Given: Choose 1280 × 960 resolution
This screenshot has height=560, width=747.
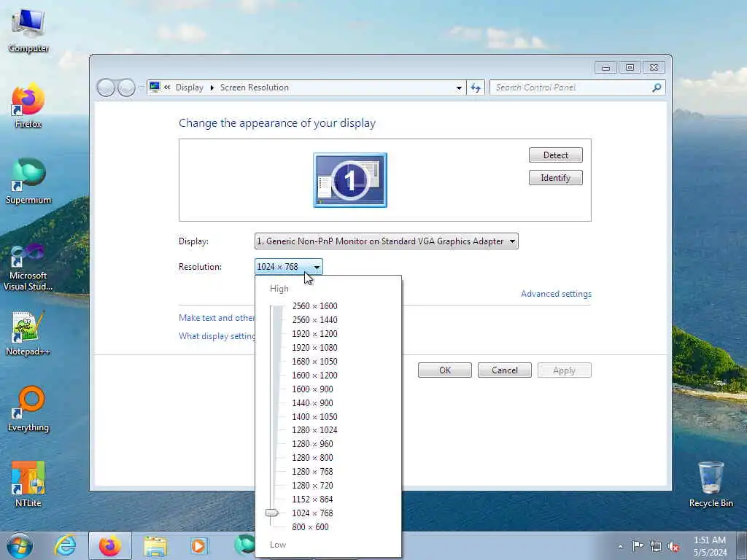Looking at the screenshot, I should (312, 444).
